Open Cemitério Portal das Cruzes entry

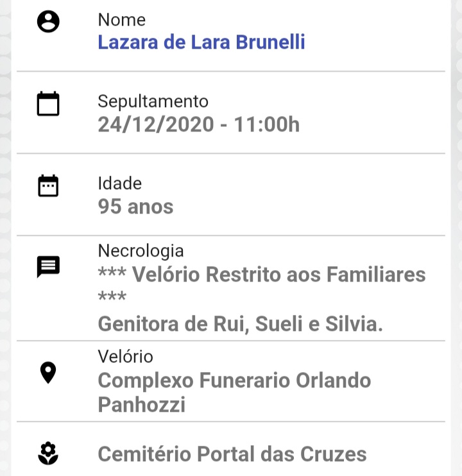point(232,454)
